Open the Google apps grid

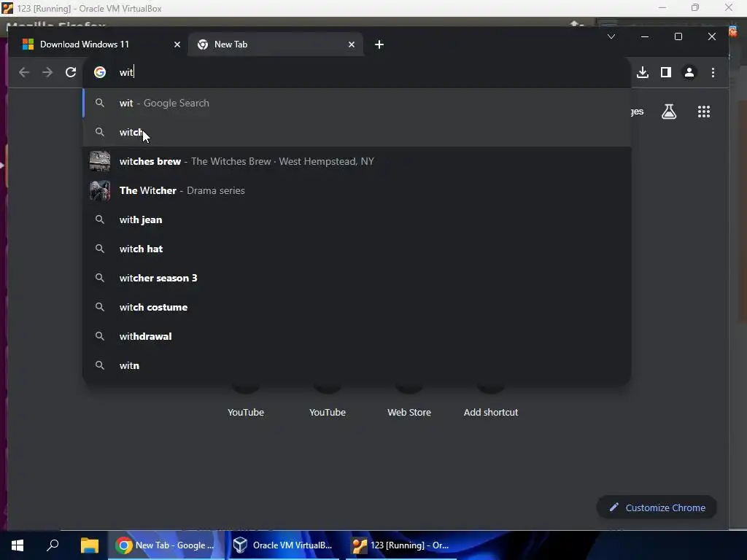click(704, 112)
